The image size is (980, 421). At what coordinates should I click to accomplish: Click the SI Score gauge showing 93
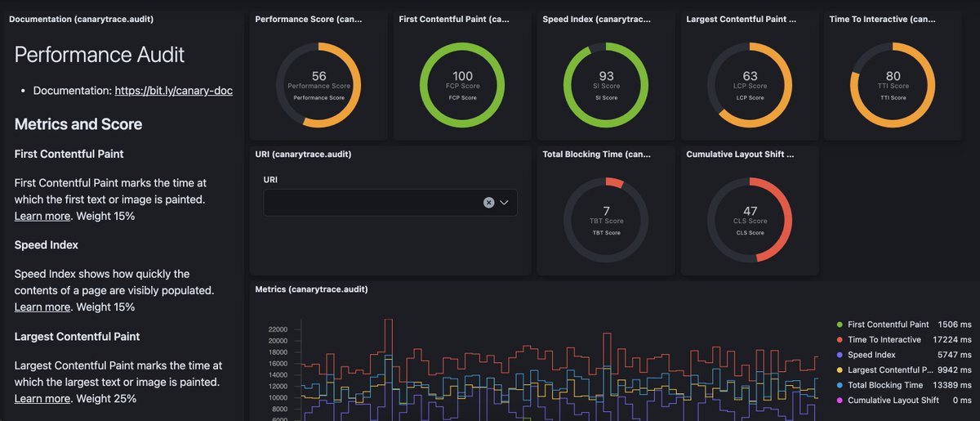coord(606,85)
